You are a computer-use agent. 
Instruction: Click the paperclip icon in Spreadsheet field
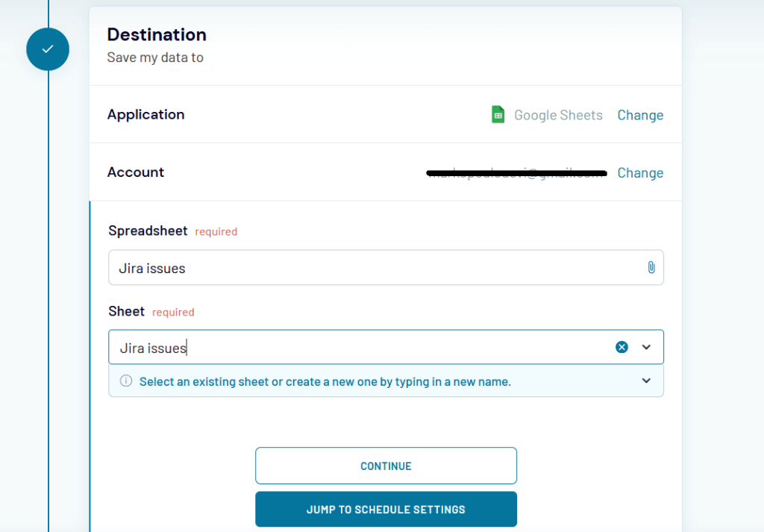[651, 267]
